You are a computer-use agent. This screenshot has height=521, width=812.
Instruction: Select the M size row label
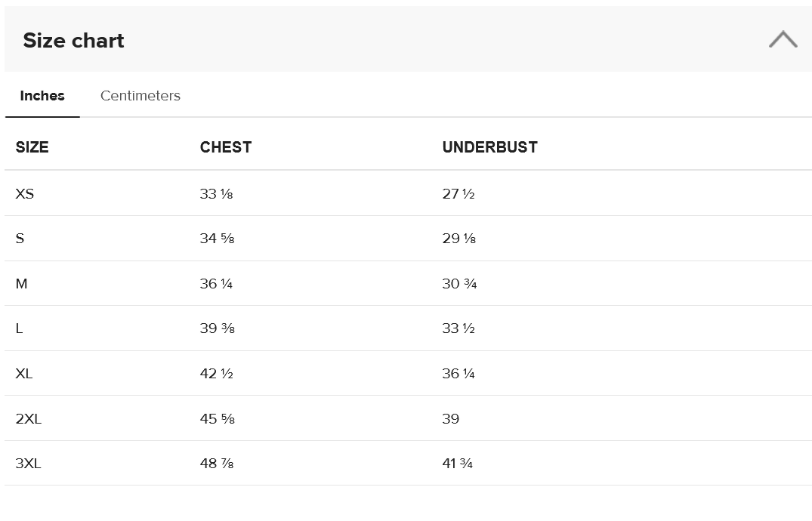(x=21, y=284)
